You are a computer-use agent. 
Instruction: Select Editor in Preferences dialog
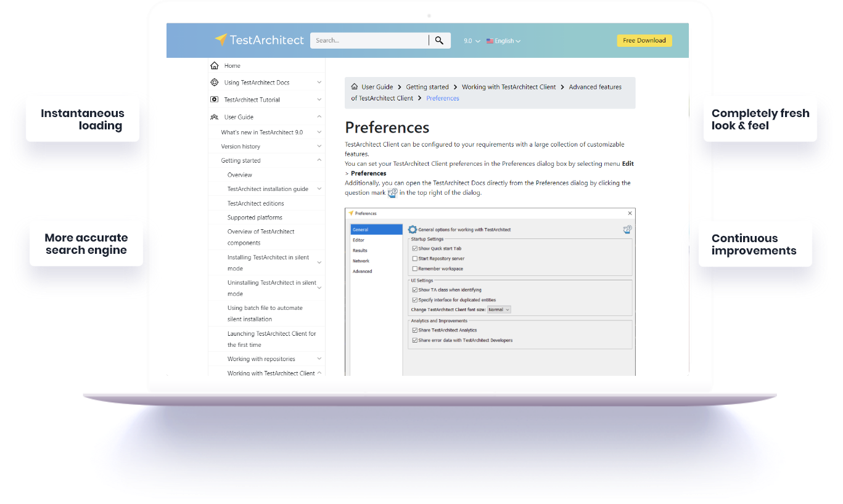tap(358, 240)
